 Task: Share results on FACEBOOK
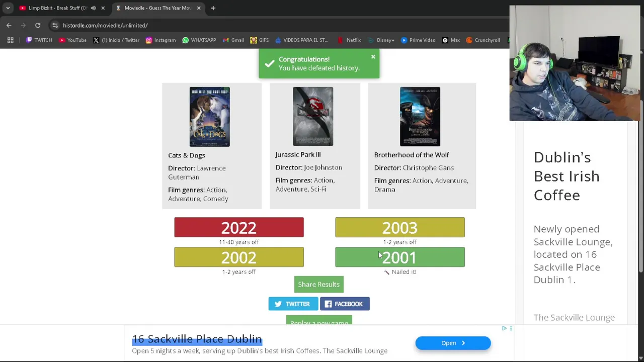pyautogui.click(x=345, y=304)
